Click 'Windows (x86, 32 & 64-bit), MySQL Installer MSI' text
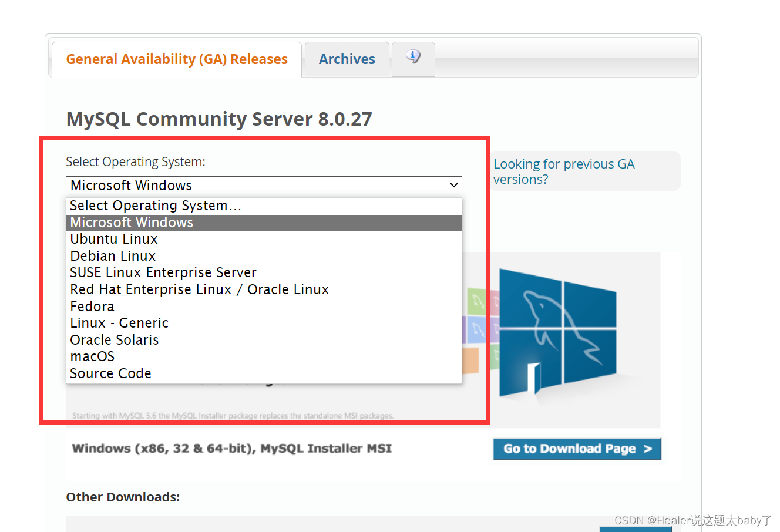 231,449
